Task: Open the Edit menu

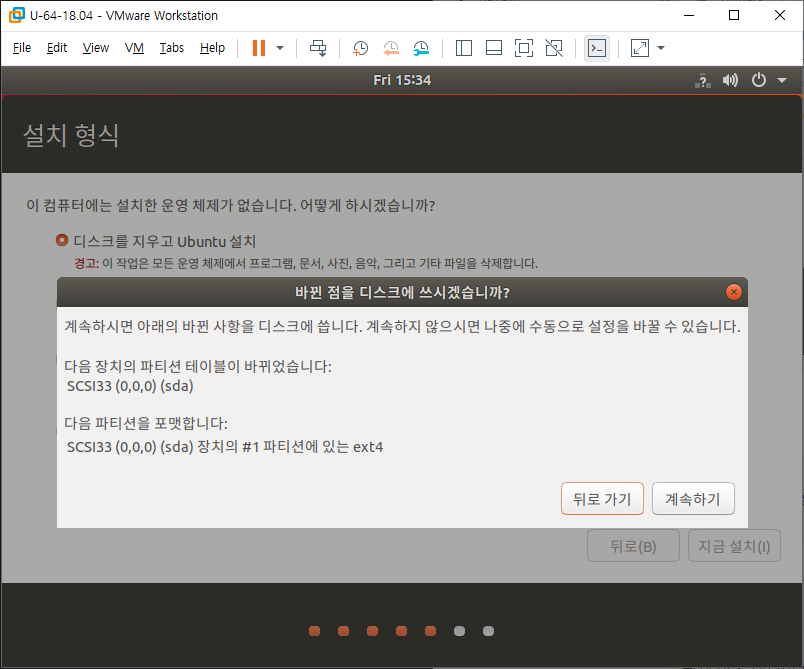Action: (57, 48)
